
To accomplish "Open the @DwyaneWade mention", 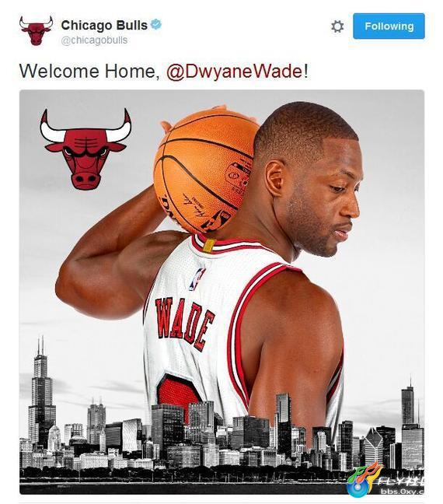I will (x=235, y=71).
